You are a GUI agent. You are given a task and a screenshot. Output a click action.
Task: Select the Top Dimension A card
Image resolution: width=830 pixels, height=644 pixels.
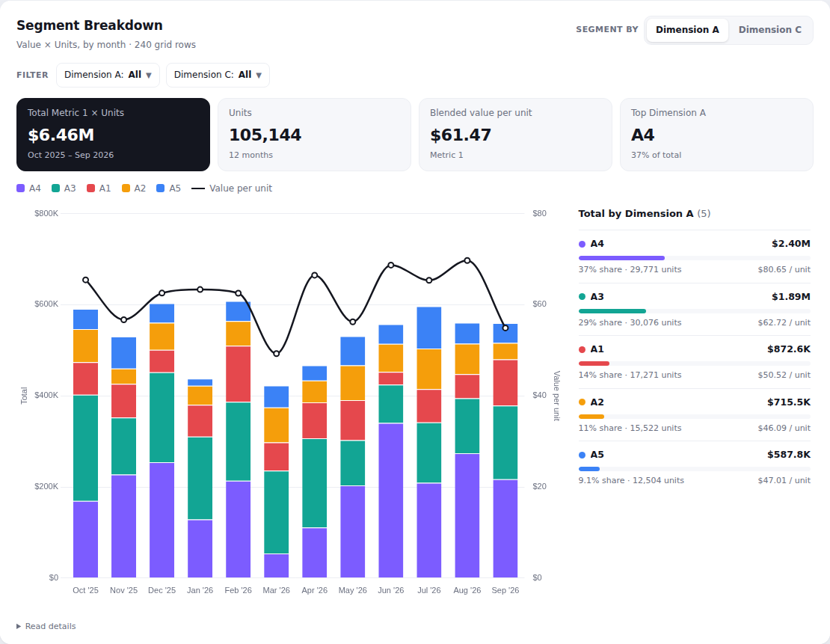(x=717, y=135)
